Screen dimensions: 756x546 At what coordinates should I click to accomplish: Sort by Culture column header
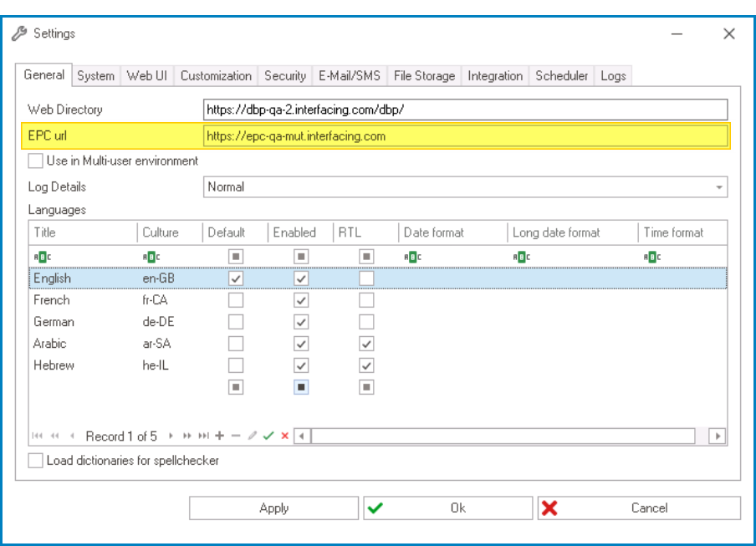pos(170,232)
